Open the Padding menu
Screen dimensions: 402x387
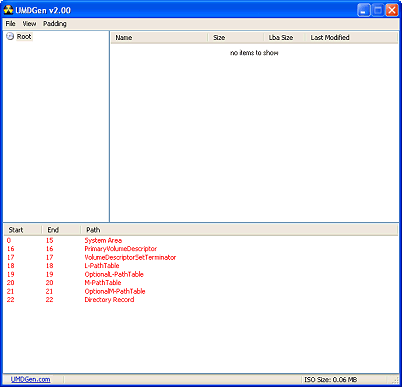[55, 24]
